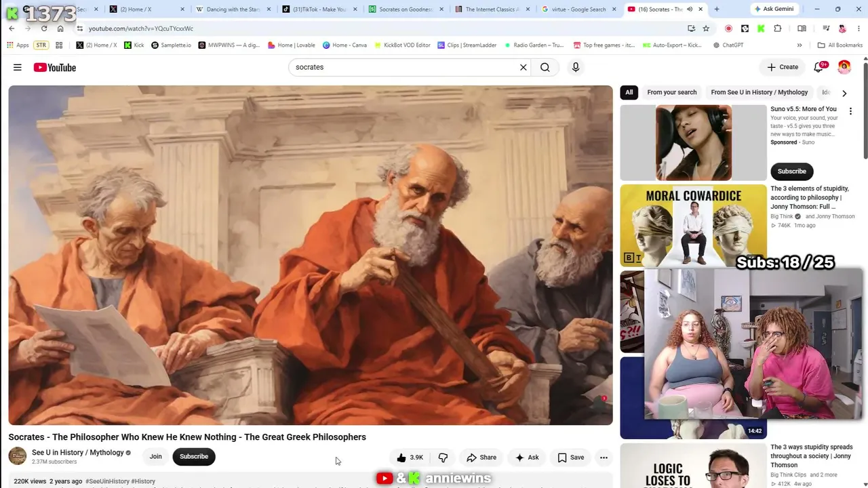Open the Moral Cowardice video thumbnail
This screenshot has height=488, width=868.
tap(693, 226)
